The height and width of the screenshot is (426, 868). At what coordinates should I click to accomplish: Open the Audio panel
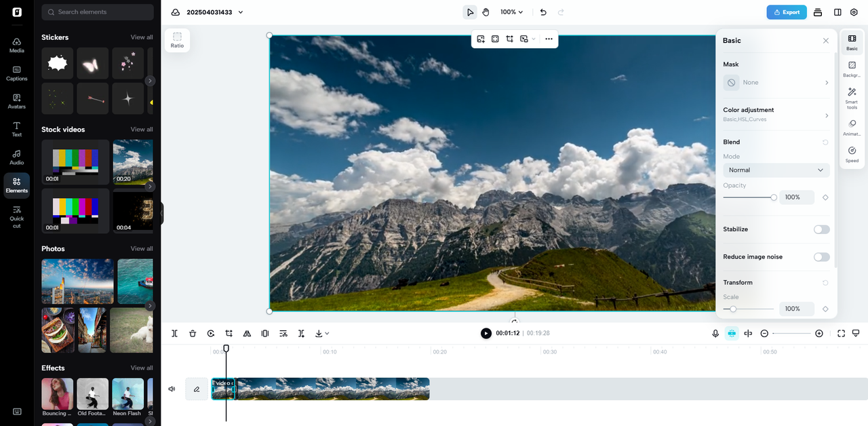coord(17,157)
